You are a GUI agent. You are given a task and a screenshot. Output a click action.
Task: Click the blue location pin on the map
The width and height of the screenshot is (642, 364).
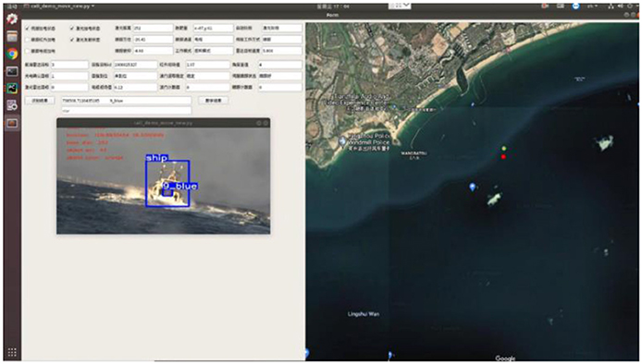473,187
